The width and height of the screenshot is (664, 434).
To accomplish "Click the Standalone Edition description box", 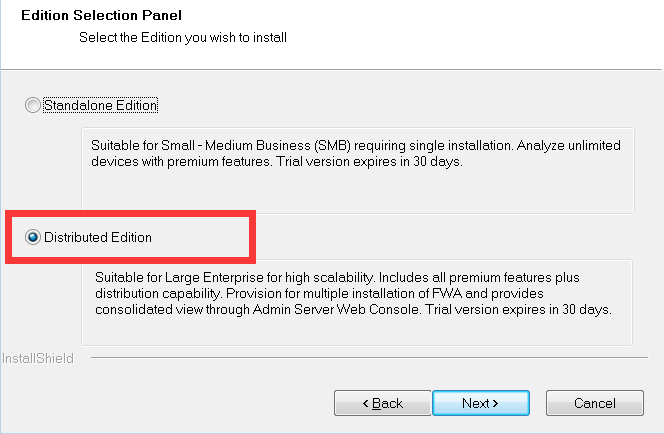I will click(x=358, y=171).
